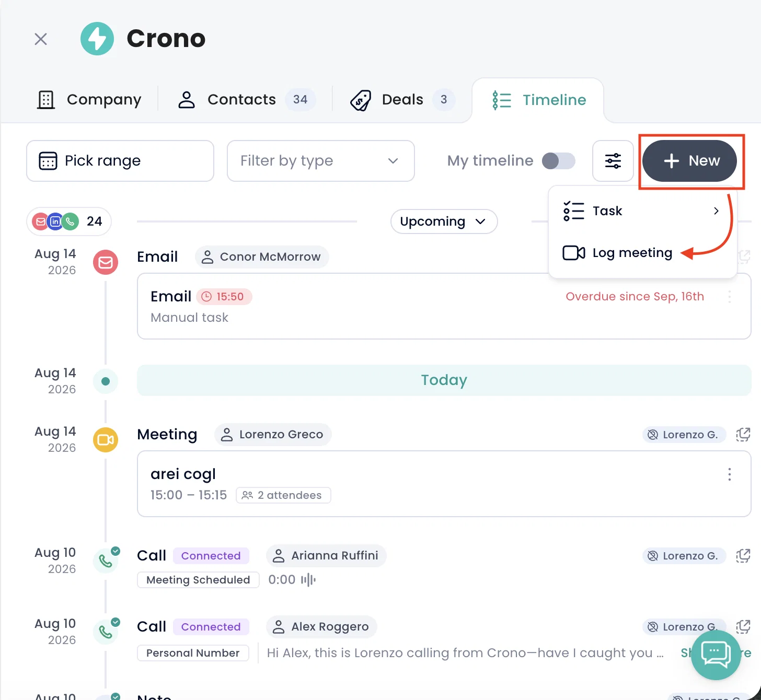Open three-dot menu for arei cogl meeting
Viewport: 761px width, 700px height.
pyautogui.click(x=730, y=474)
